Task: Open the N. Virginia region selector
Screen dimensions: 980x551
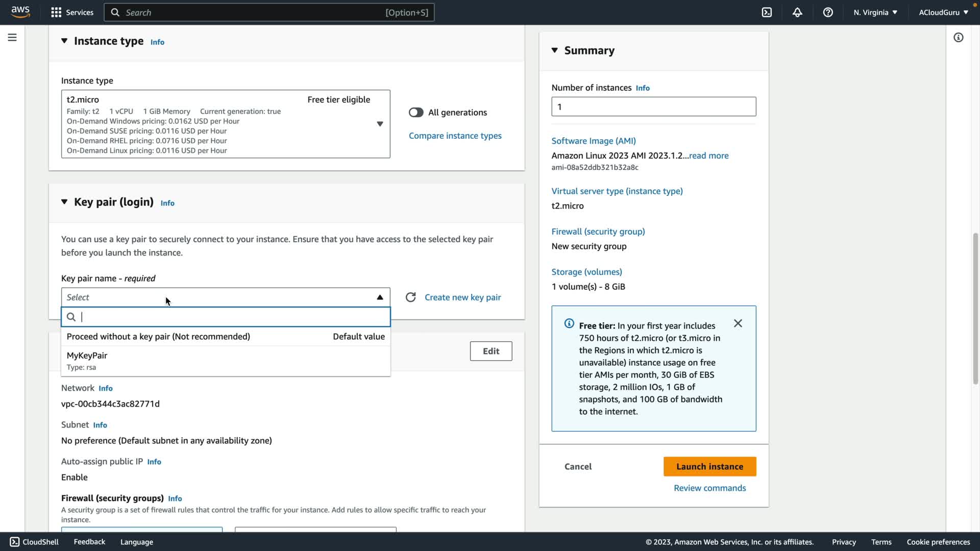Action: coord(875,12)
